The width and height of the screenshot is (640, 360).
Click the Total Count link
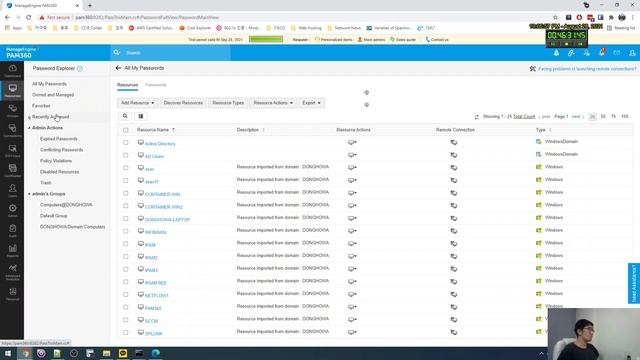(524, 117)
